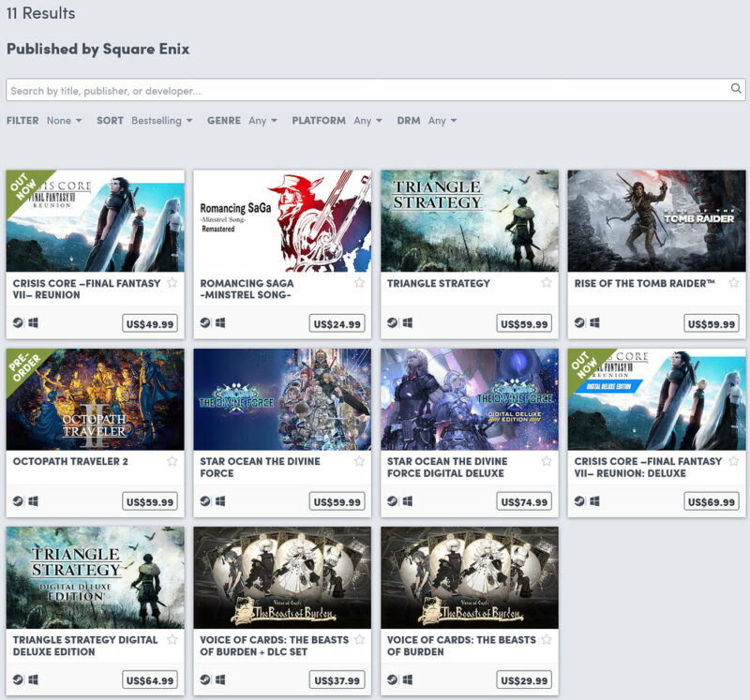Click Romancing SaGa -Minstrel Song- title
The width and height of the screenshot is (750, 700).
click(247, 289)
